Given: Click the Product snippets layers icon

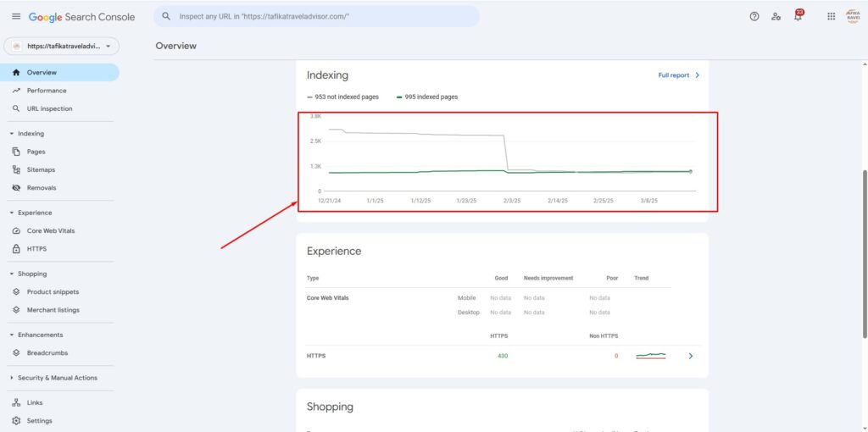Looking at the screenshot, I should click(x=16, y=292).
